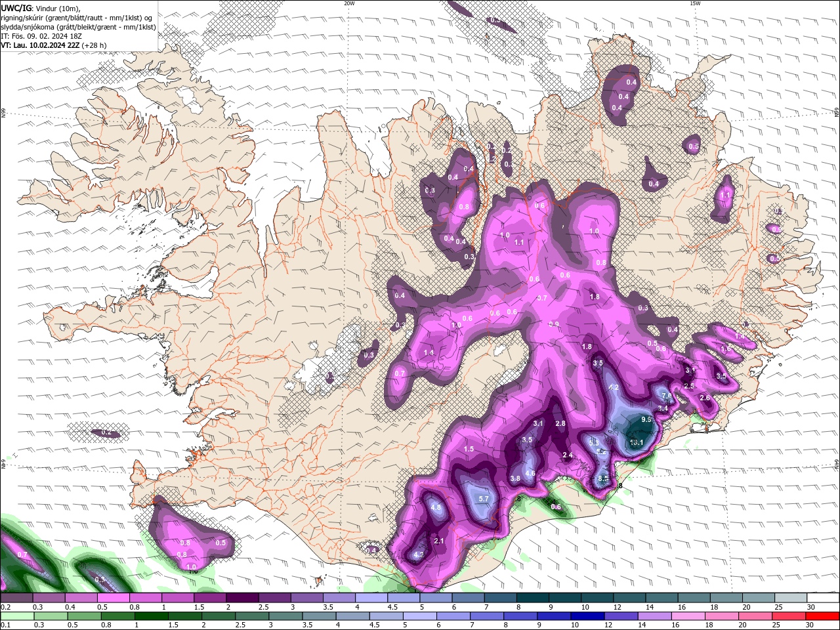Pick bottom-row legend swatch between 8 and 9
Viewport: 840px width, 630px height.
(x=520, y=616)
